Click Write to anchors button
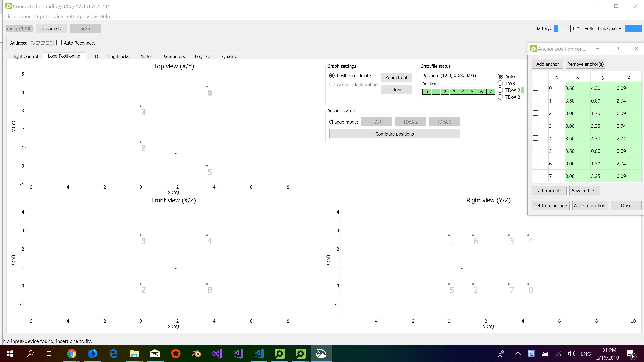The width and height of the screenshot is (644, 362). [x=590, y=206]
